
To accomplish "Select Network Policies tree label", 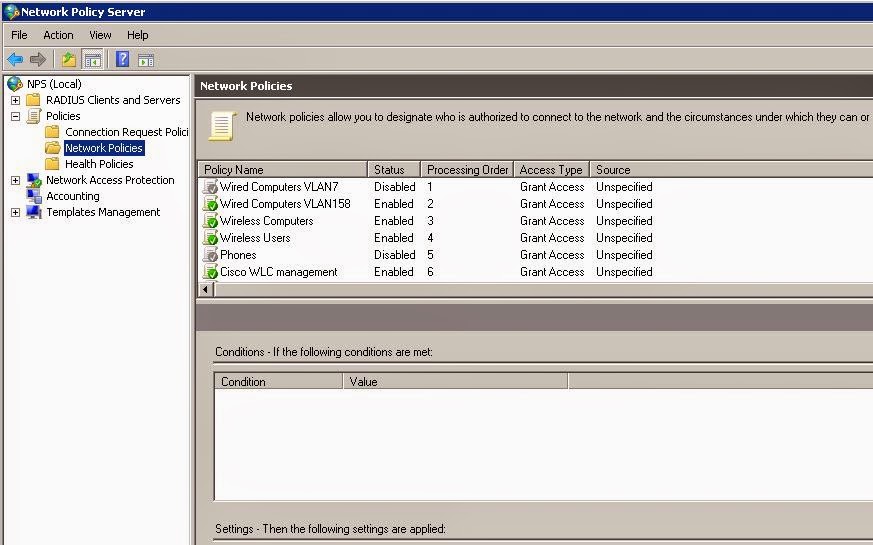I will tap(104, 148).
